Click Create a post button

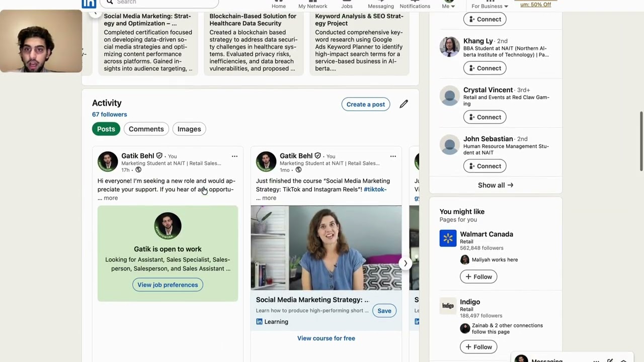366,105
